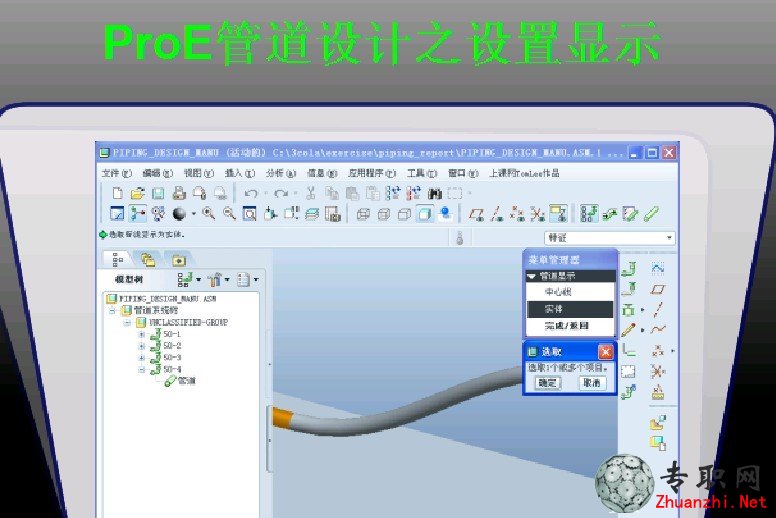This screenshot has width=776, height=518.
Task: Toggle datum planes display
Action: (x=476, y=214)
